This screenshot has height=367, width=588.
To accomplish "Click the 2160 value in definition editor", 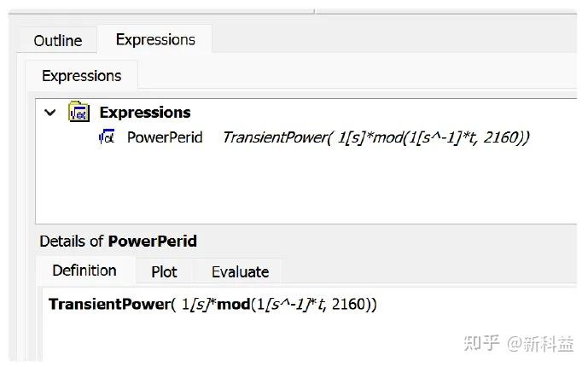I will [346, 304].
